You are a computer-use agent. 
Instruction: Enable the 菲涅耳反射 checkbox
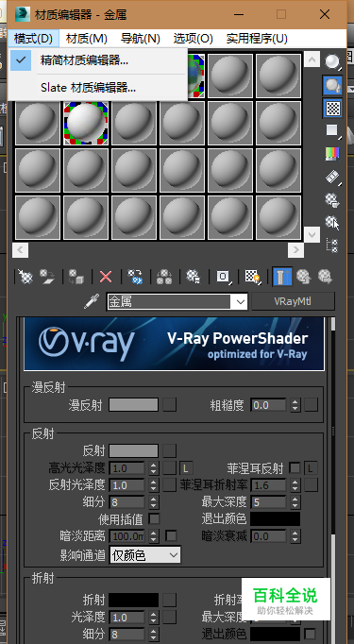[295, 467]
